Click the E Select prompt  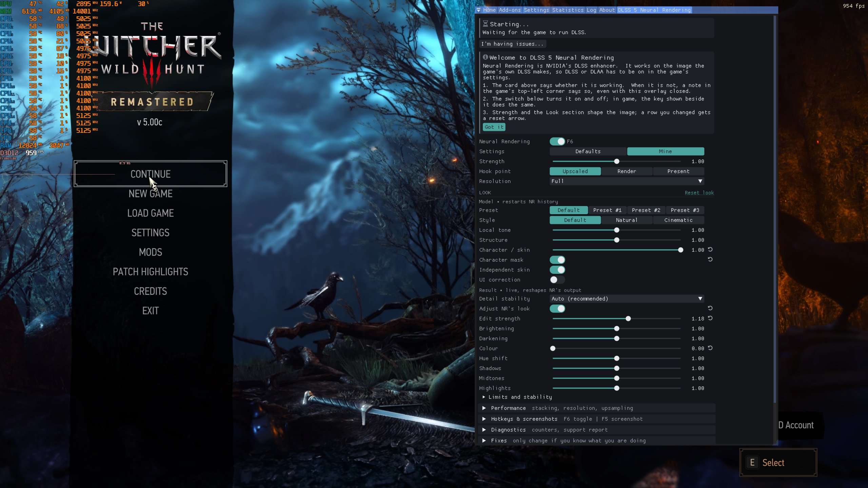778,463
